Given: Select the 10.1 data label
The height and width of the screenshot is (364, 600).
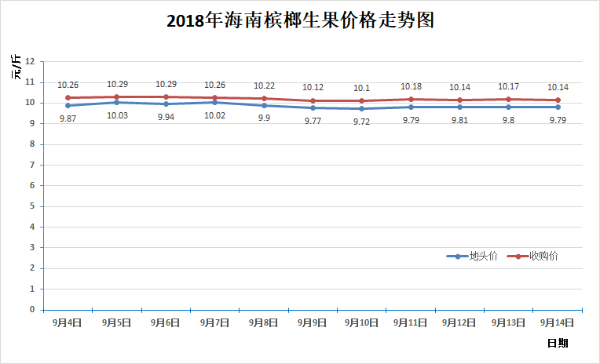Looking at the screenshot, I should [x=361, y=89].
